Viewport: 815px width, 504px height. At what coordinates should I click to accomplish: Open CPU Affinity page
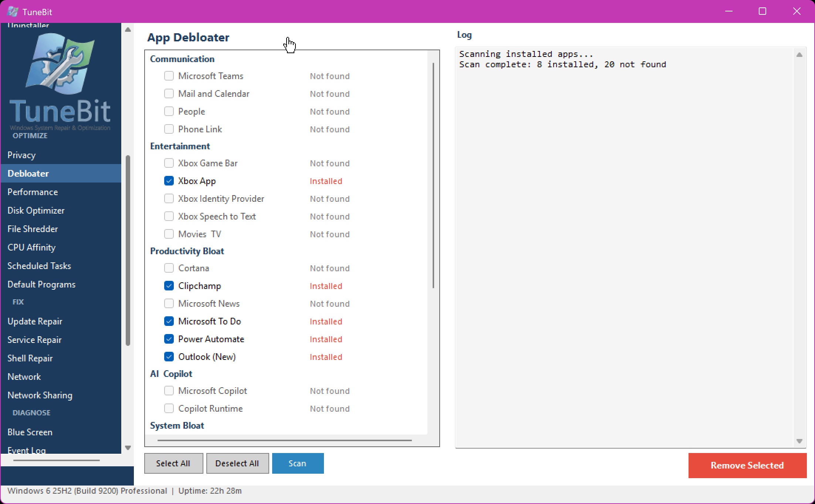(x=61, y=247)
